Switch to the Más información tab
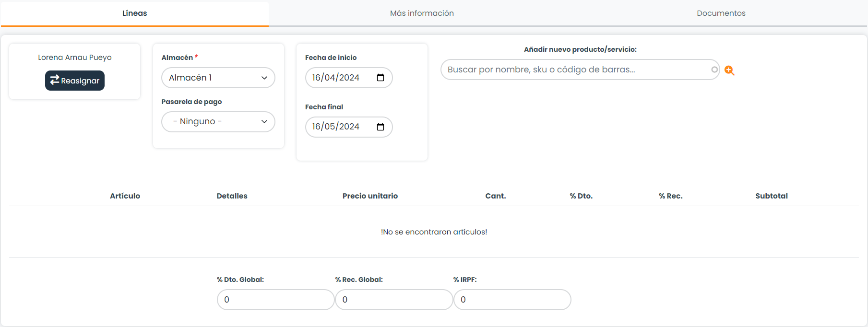Viewport: 868px width, 327px height. (422, 13)
